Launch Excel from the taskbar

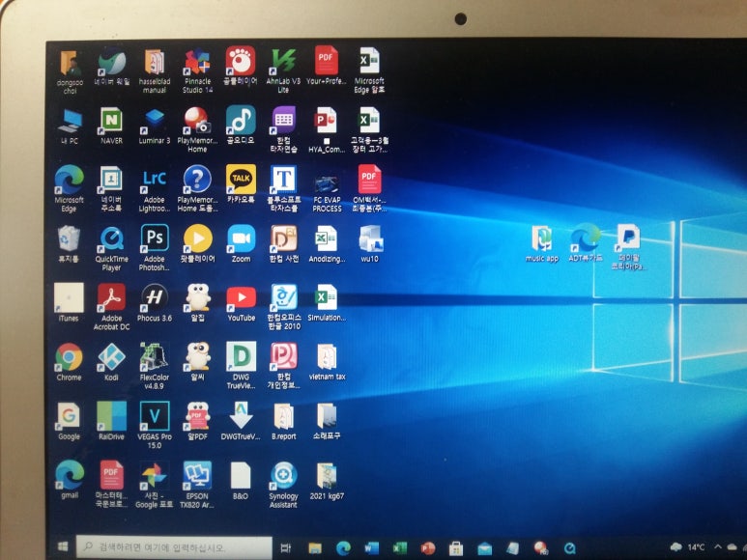coord(399,548)
